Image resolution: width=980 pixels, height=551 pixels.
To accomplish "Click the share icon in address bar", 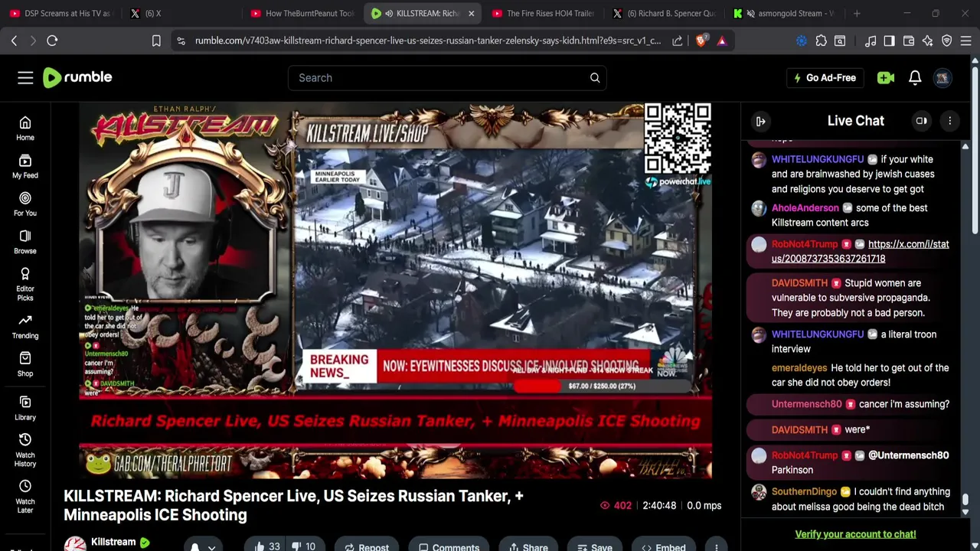I will click(x=678, y=41).
